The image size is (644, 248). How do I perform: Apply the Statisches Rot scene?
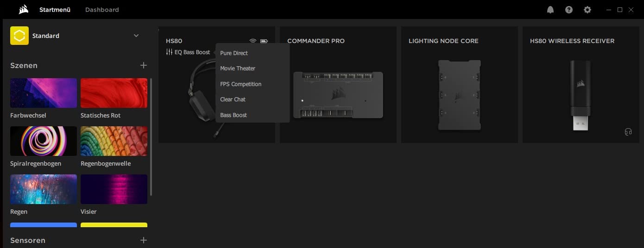coord(114,93)
